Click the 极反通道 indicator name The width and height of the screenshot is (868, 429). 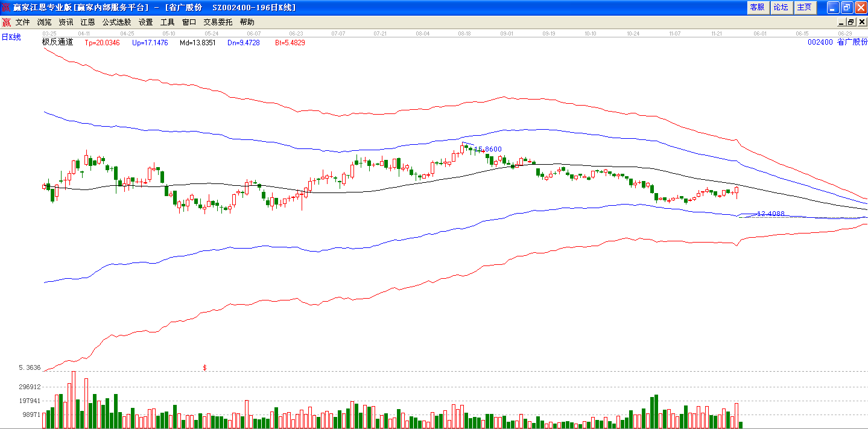[57, 42]
